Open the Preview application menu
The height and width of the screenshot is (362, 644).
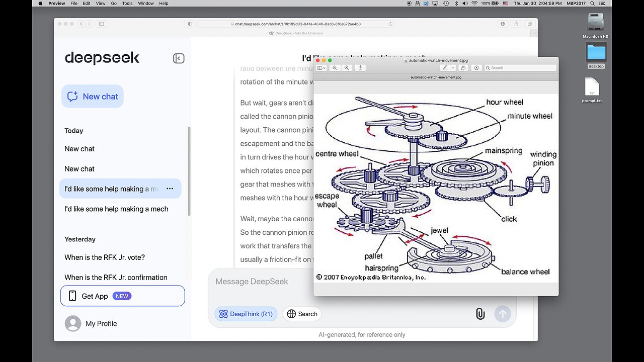[x=56, y=4]
